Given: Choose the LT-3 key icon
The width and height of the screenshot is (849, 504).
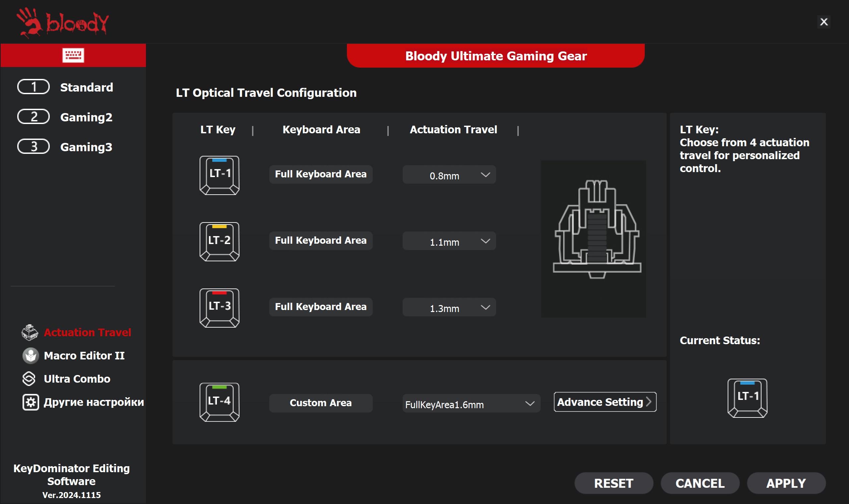Looking at the screenshot, I should click(220, 308).
